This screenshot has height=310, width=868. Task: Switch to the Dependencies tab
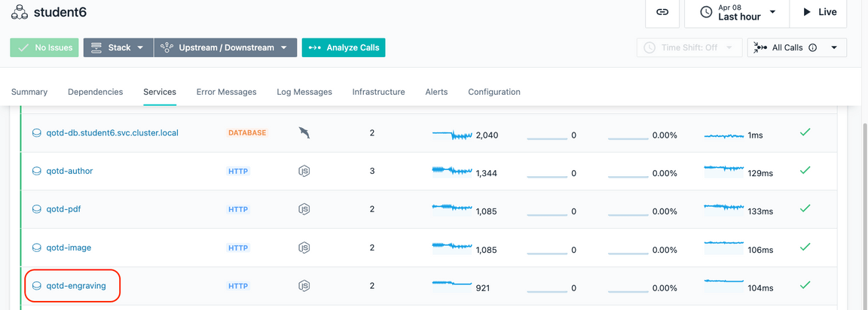click(x=95, y=92)
